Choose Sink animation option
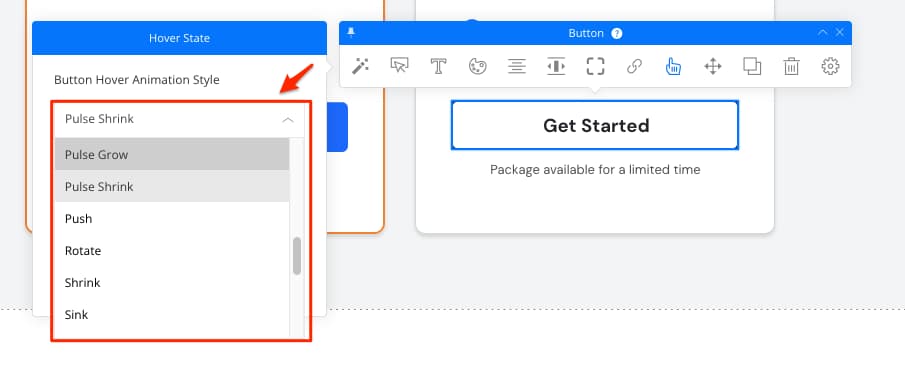 (172, 315)
